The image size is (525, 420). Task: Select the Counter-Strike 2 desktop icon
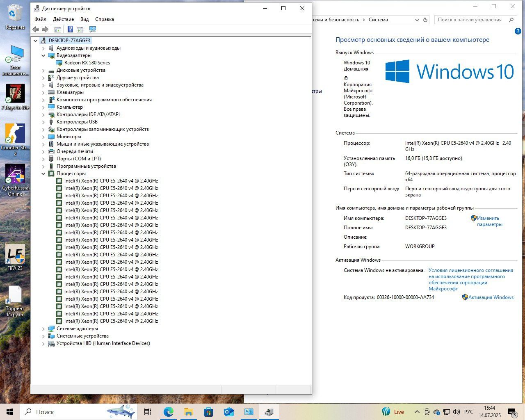pyautogui.click(x=15, y=139)
